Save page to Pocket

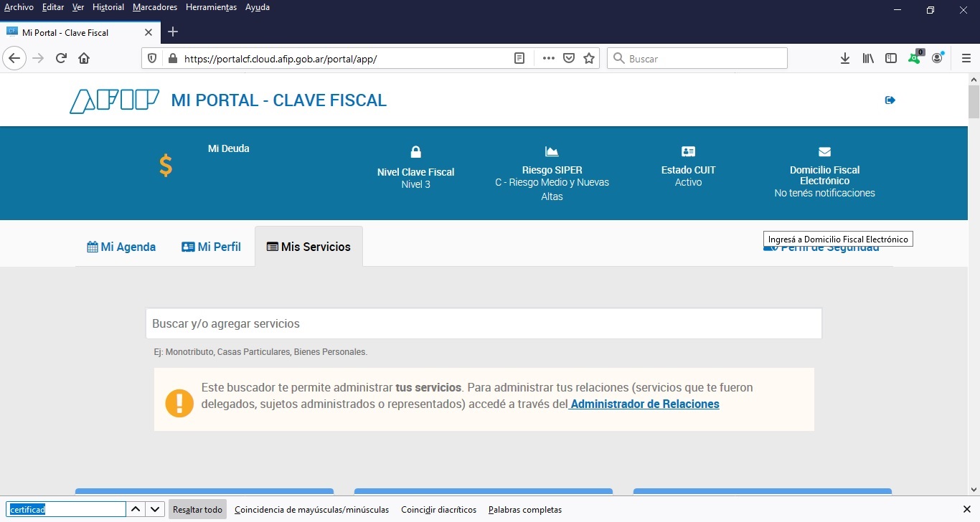coord(569,59)
